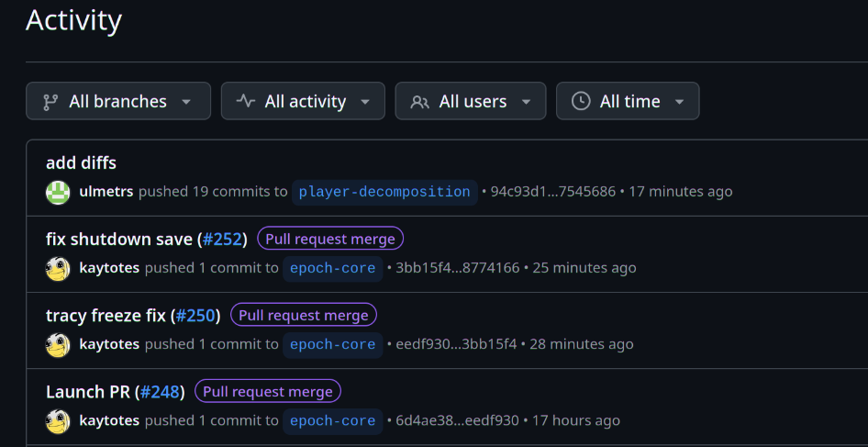
Task: Open pull request #252 link
Action: point(223,240)
